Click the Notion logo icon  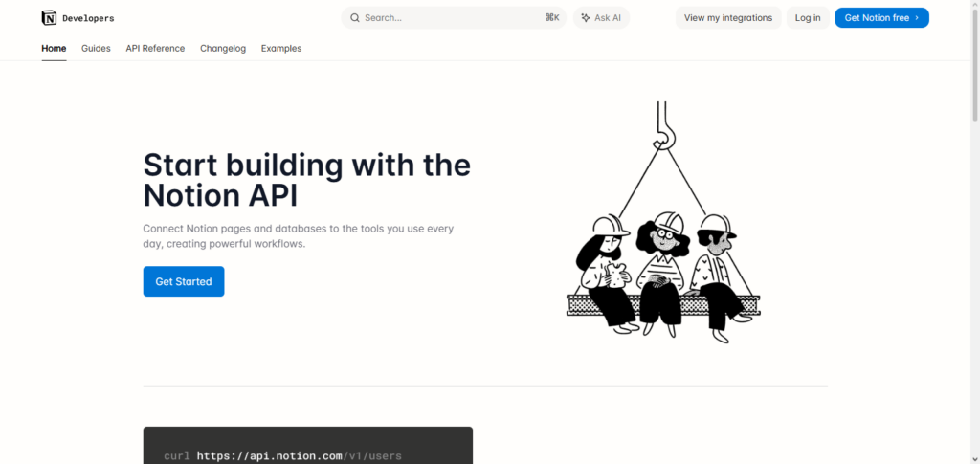49,18
